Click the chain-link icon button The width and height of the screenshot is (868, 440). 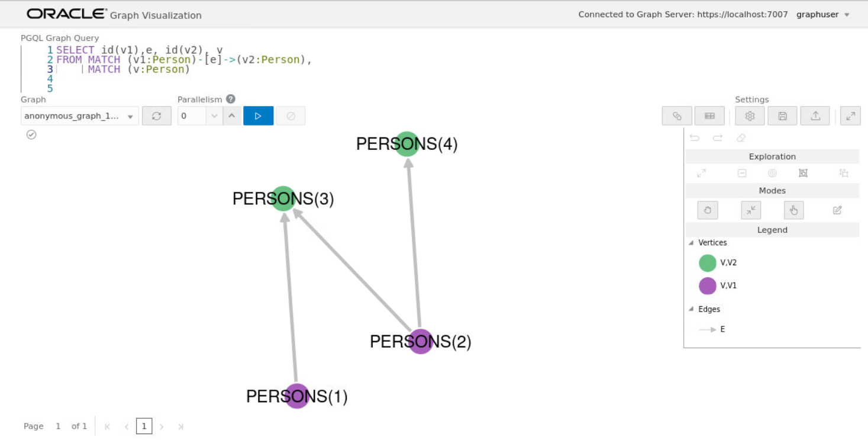[677, 116]
